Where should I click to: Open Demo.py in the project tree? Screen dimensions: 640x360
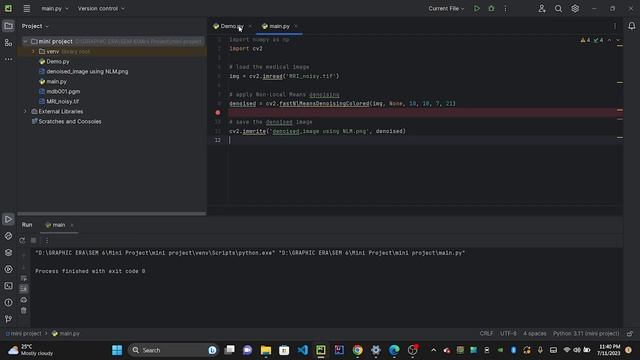pyautogui.click(x=58, y=61)
